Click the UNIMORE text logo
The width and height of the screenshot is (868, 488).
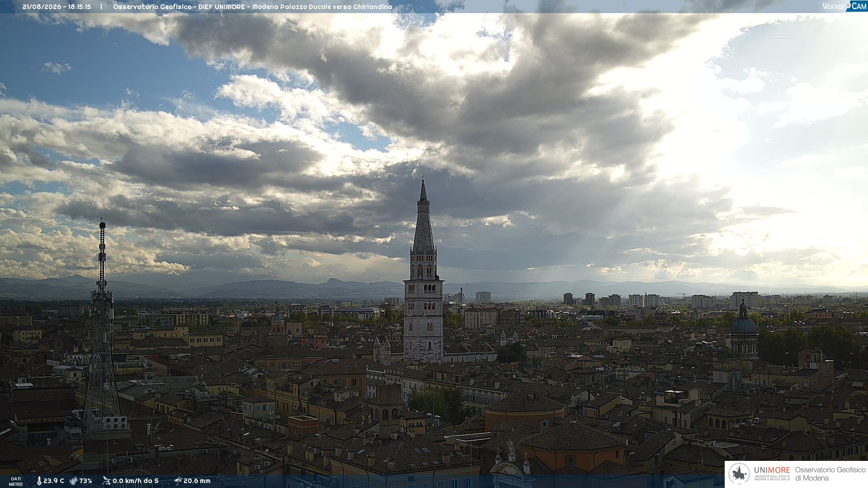coord(772,470)
